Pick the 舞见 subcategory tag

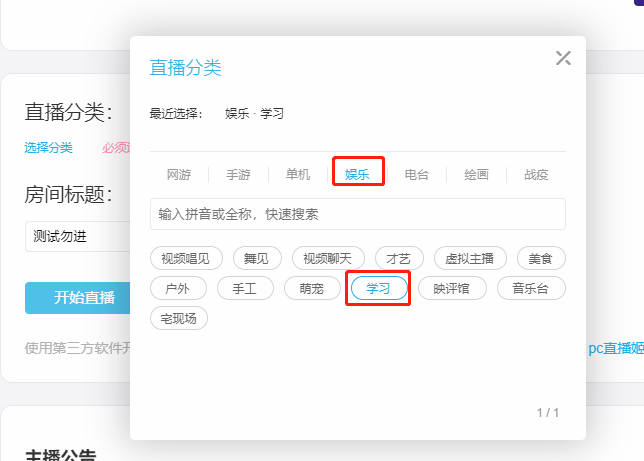click(257, 258)
